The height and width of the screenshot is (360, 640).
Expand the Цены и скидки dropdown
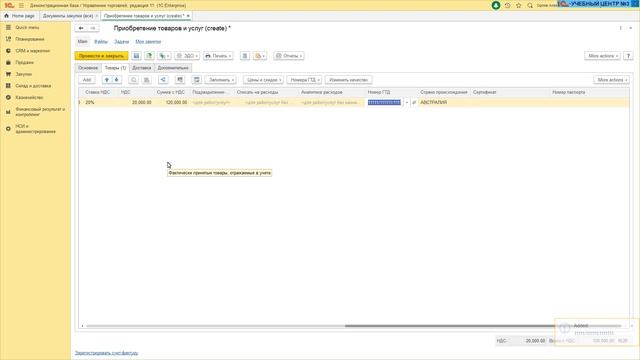pyautogui.click(x=263, y=80)
